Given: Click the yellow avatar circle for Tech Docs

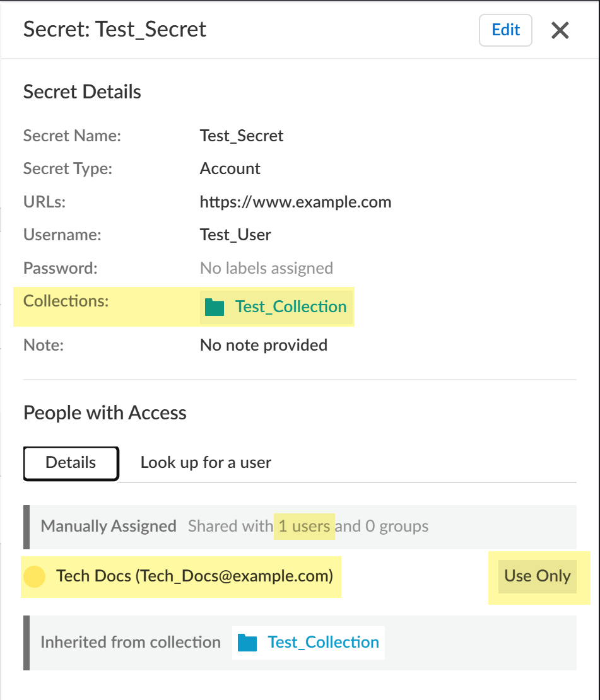Looking at the screenshot, I should 34,576.
